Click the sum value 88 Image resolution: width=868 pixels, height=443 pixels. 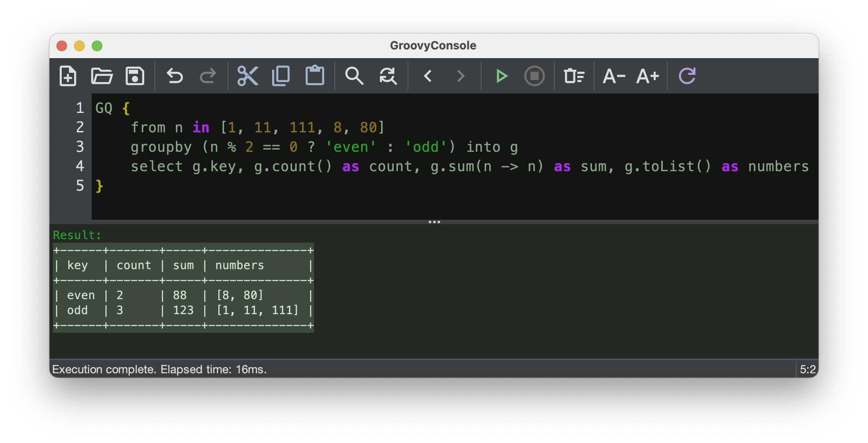click(x=180, y=295)
